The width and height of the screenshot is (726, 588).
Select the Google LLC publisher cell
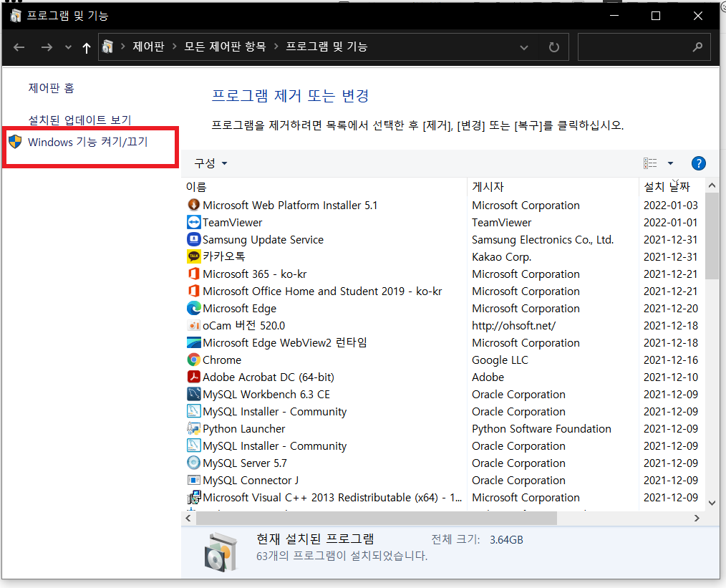(x=500, y=360)
